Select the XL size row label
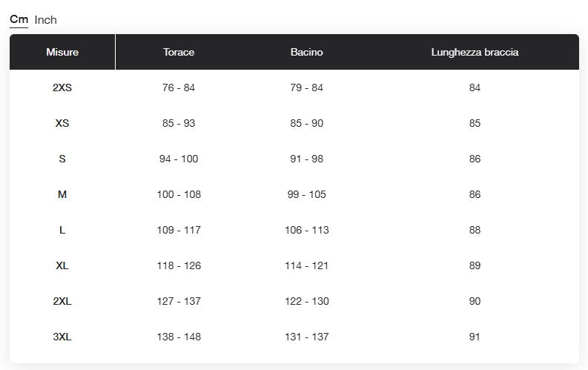The image size is (588, 370). [x=62, y=265]
